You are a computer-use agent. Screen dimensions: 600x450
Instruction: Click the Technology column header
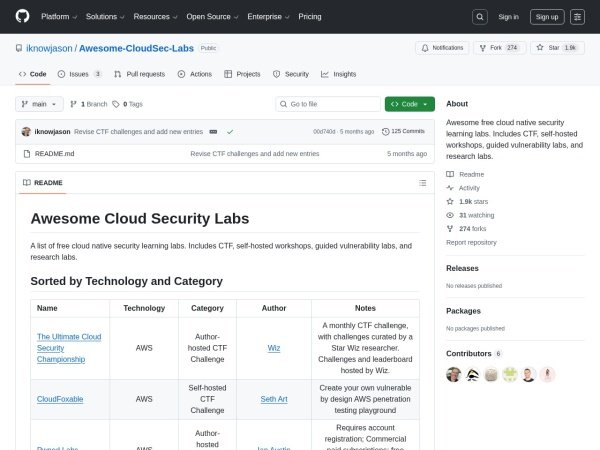click(x=144, y=308)
